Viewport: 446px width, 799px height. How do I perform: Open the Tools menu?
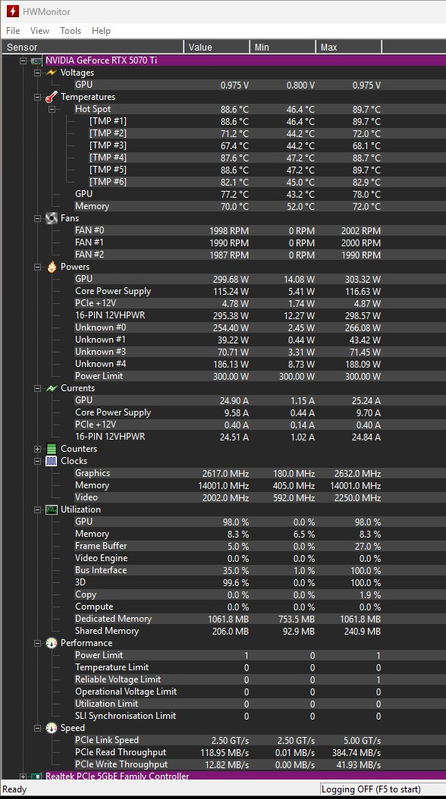pos(70,31)
